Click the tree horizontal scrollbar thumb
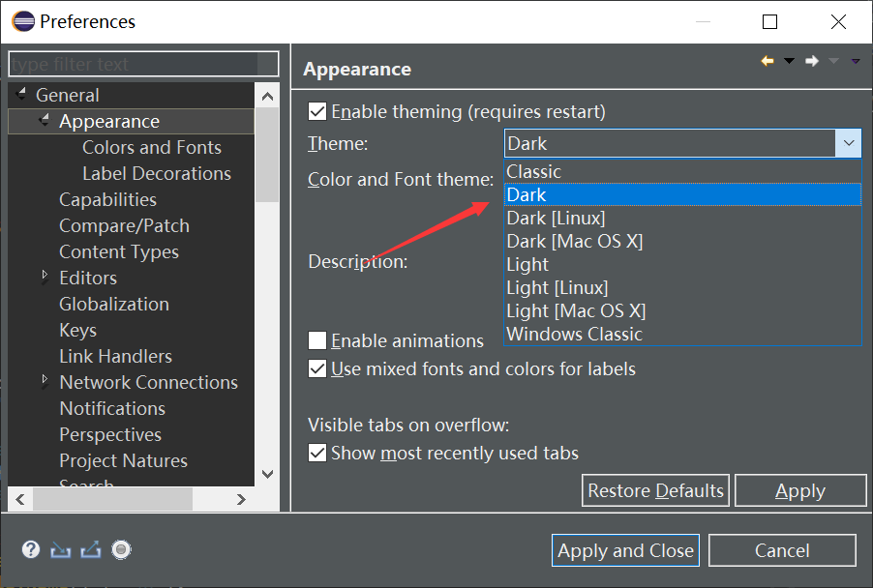This screenshot has height=588, width=873. (112, 499)
